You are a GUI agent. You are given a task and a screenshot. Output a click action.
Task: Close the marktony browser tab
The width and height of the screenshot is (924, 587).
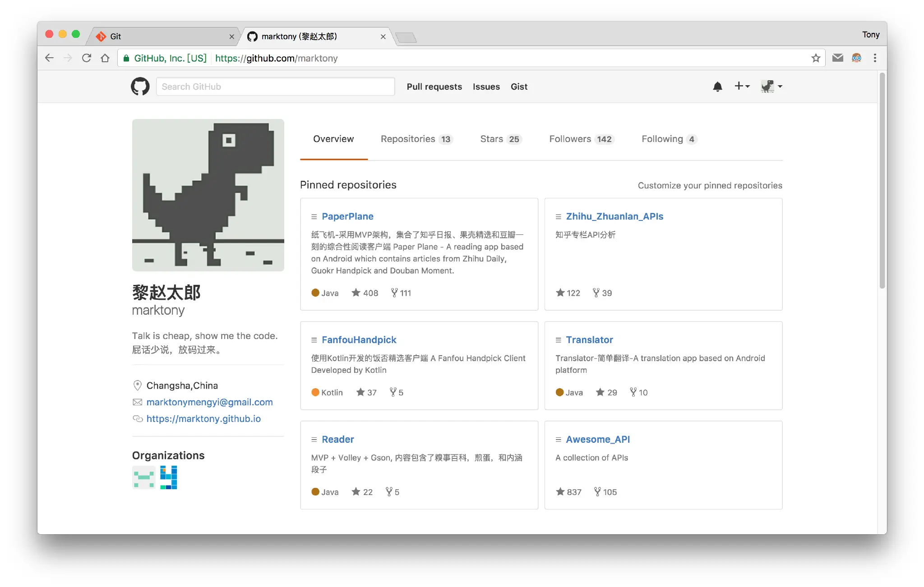tap(383, 37)
